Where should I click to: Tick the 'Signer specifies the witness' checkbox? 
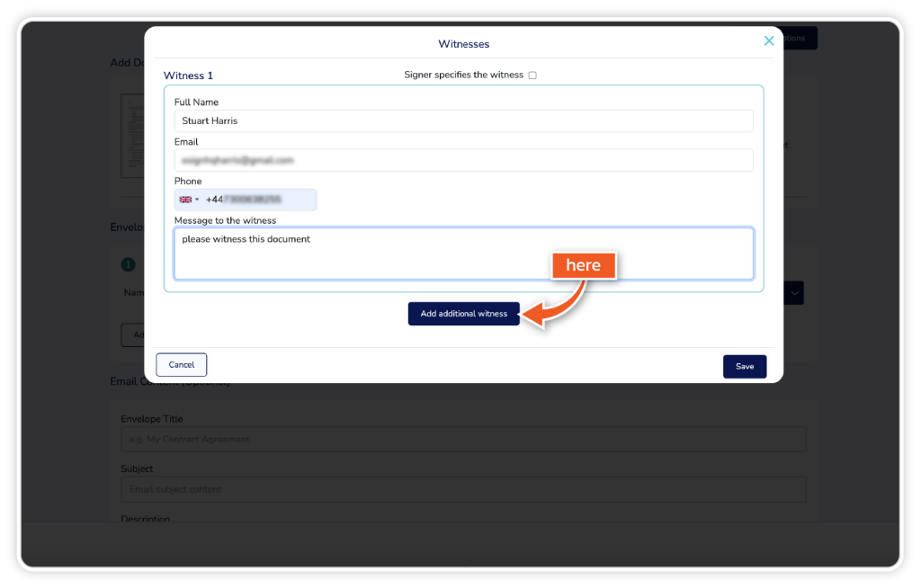[532, 76]
